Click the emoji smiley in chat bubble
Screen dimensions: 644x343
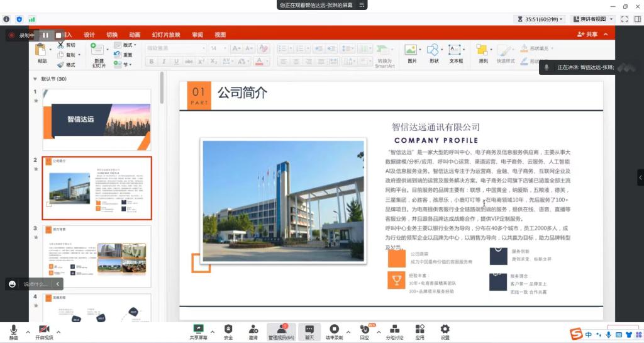[x=13, y=284]
